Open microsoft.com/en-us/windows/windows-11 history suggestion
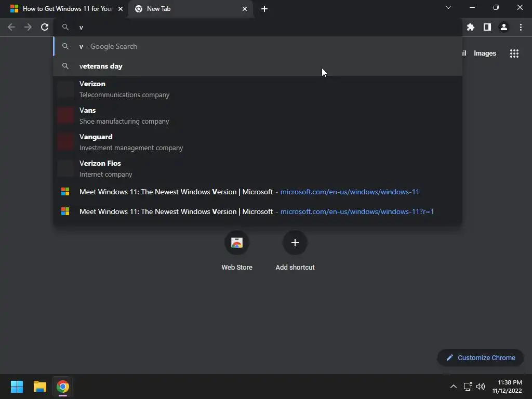 click(x=258, y=192)
